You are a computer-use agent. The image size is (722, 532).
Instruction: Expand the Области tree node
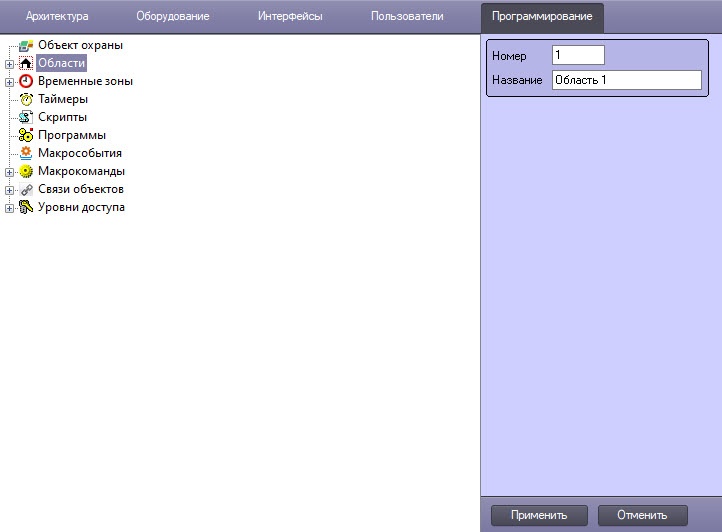[x=10, y=63]
